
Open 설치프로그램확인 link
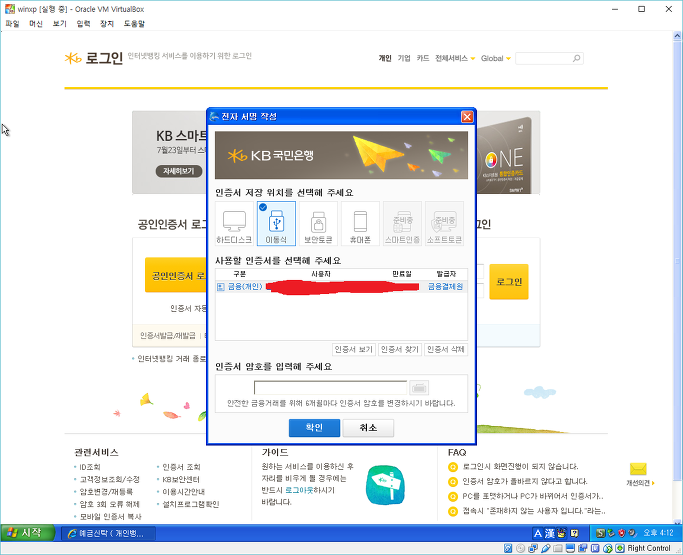(190, 504)
